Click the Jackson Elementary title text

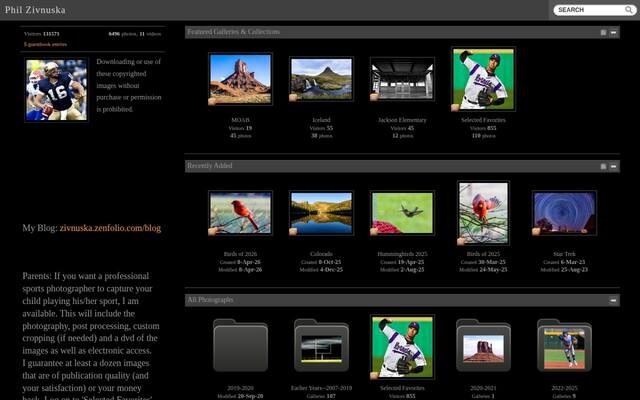[402, 120]
